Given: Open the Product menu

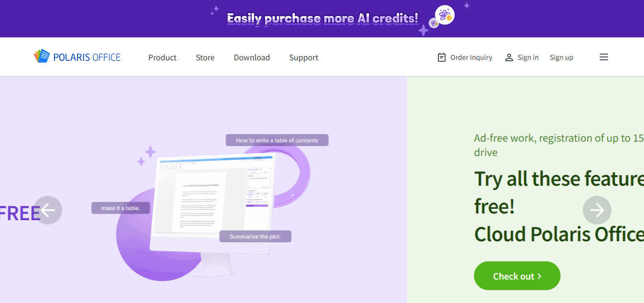Looking at the screenshot, I should pyautogui.click(x=163, y=57).
